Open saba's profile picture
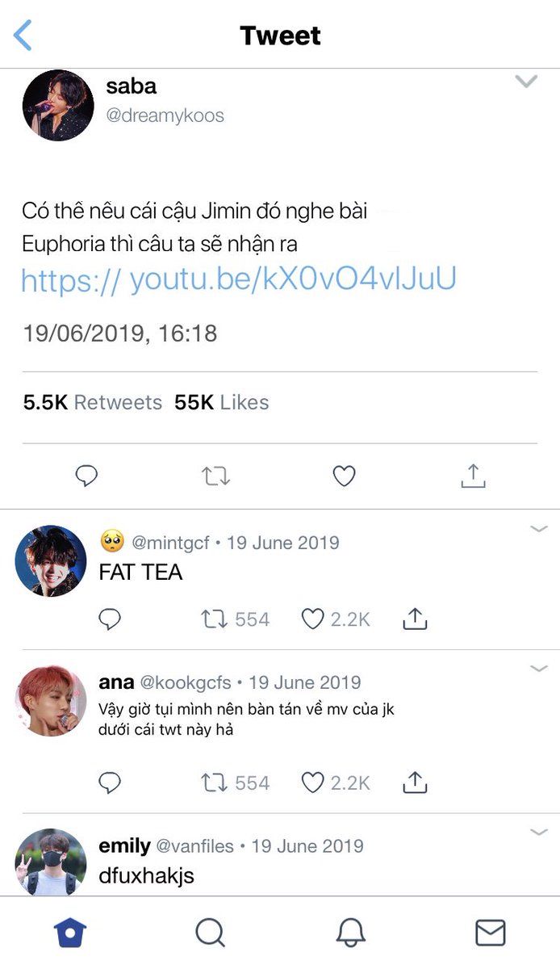Viewport: 560px width, 969px height. pos(58,106)
